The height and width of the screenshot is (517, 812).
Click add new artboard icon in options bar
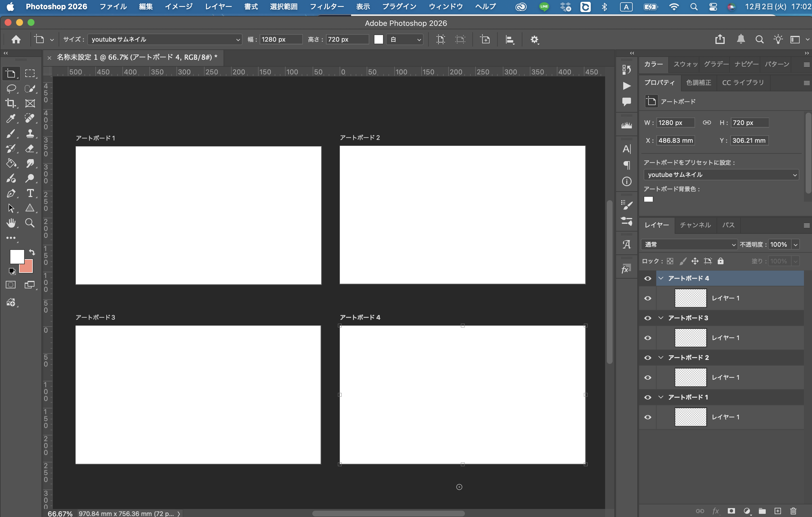pos(485,39)
